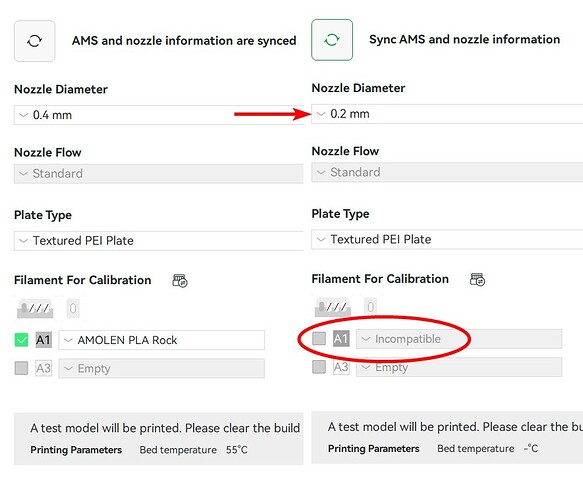
Task: Click the Bed temperature -°C value
Action: [x=531, y=448]
